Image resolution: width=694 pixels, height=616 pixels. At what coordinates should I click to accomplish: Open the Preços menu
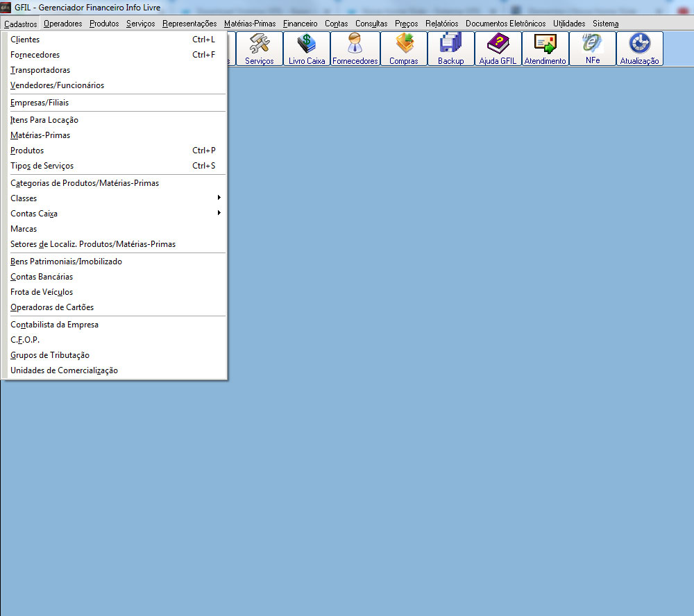coord(406,24)
